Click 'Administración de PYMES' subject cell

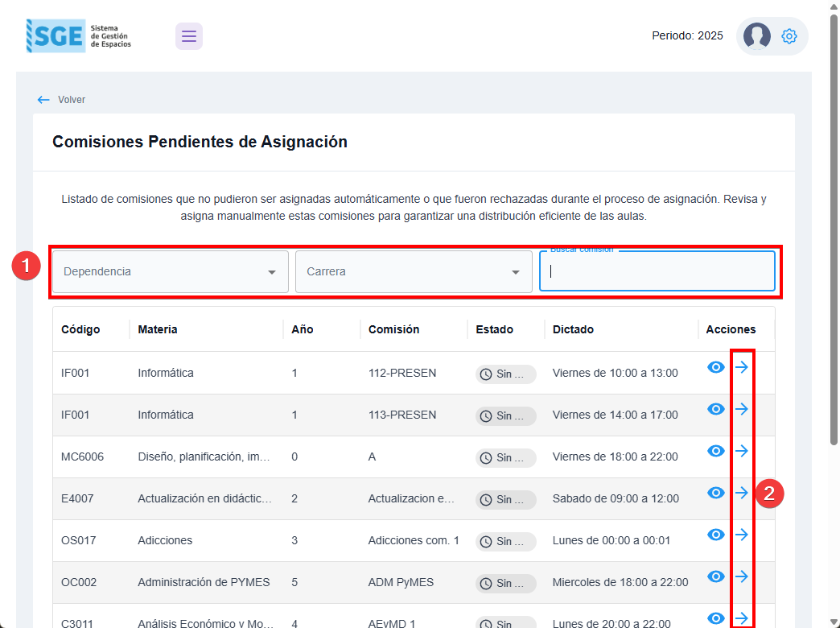pyautogui.click(x=204, y=582)
